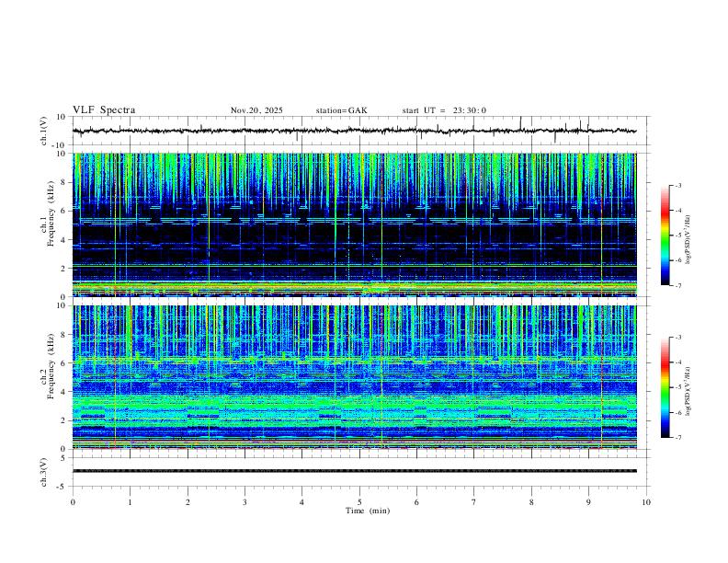This screenshot has width=728, height=563.
Task: Click inside the ch.1 spectrogram panel
Action: [354, 224]
